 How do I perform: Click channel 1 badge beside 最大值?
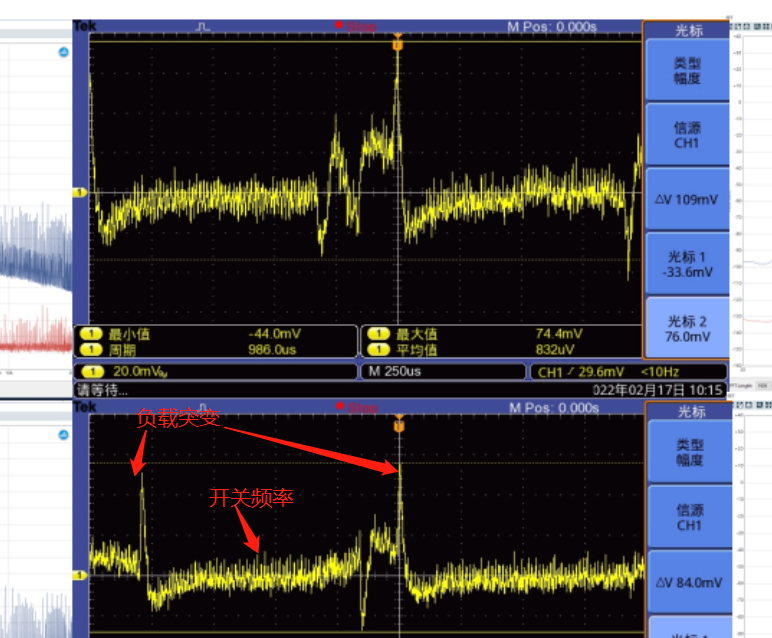[379, 334]
